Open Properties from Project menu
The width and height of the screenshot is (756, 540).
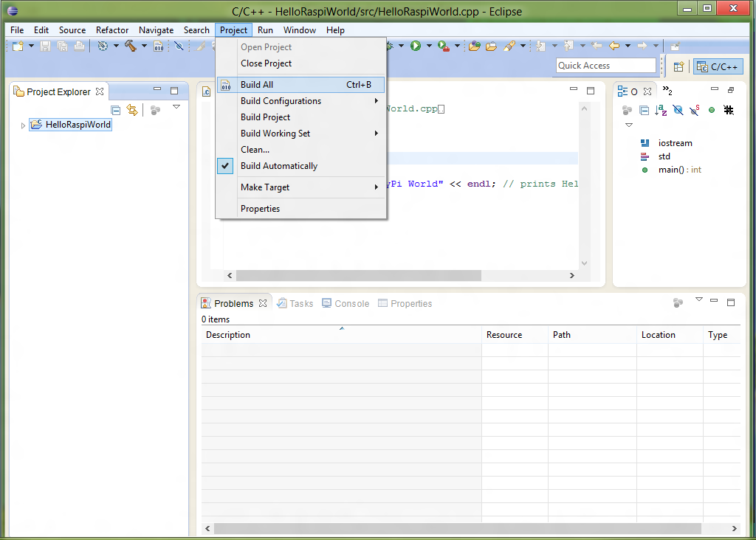point(301,209)
